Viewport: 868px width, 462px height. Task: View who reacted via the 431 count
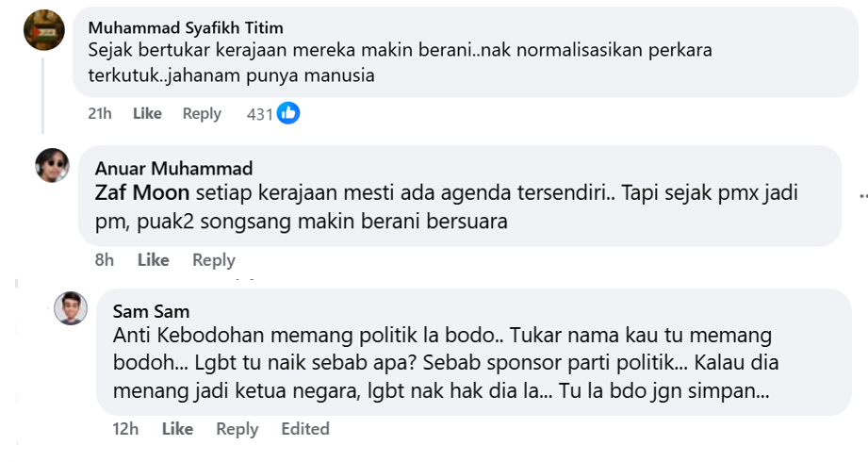click(259, 114)
